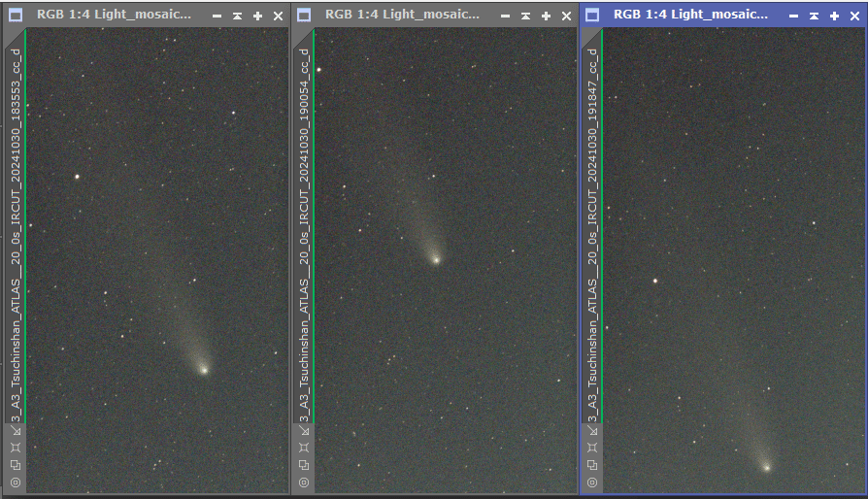
Task: Iconize the 191847 image window with the minus button
Action: [x=794, y=17]
